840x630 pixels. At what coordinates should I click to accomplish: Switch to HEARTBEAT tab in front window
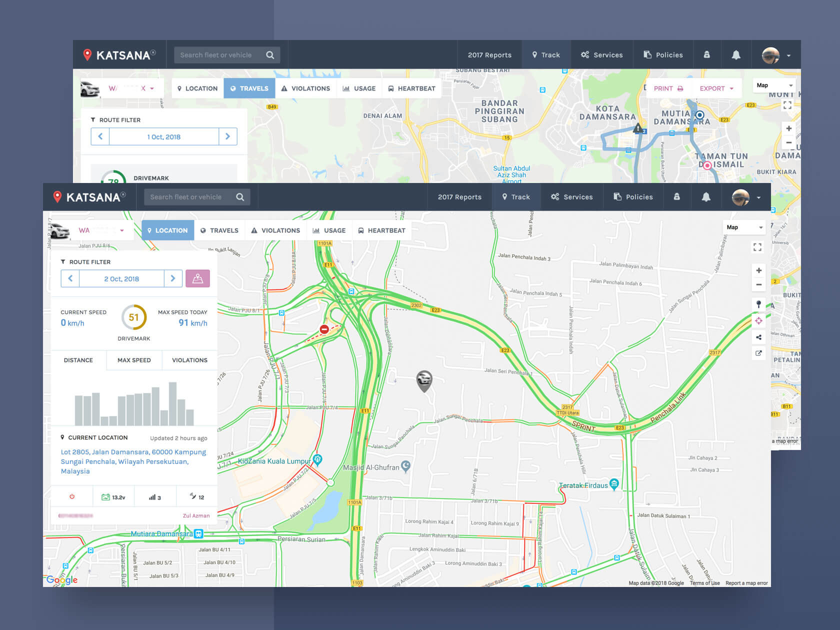coord(382,230)
